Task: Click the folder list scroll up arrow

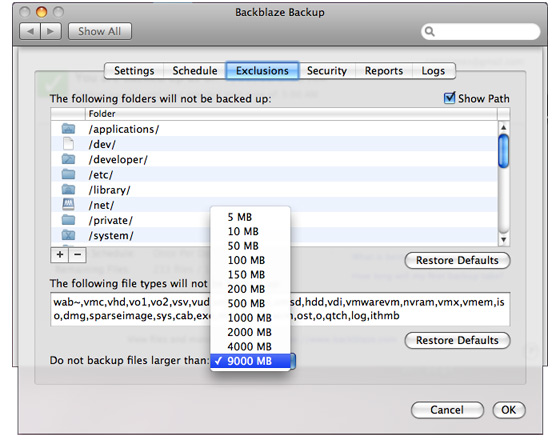Action: tap(504, 127)
